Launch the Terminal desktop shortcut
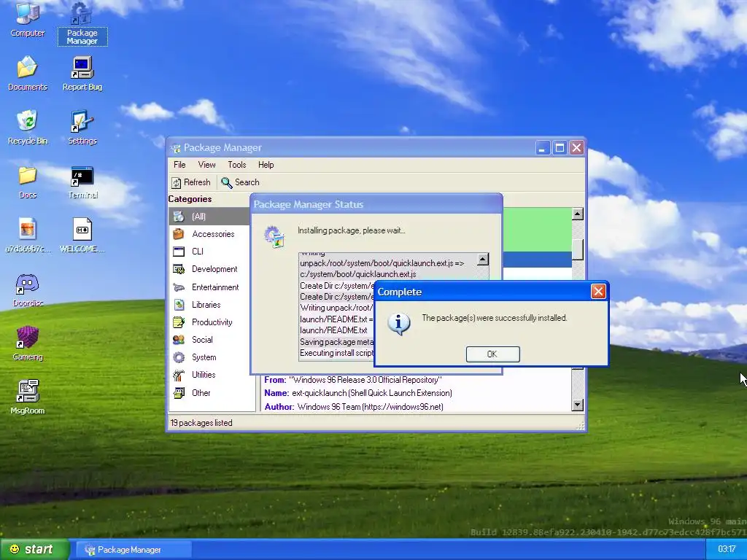 pos(82,182)
